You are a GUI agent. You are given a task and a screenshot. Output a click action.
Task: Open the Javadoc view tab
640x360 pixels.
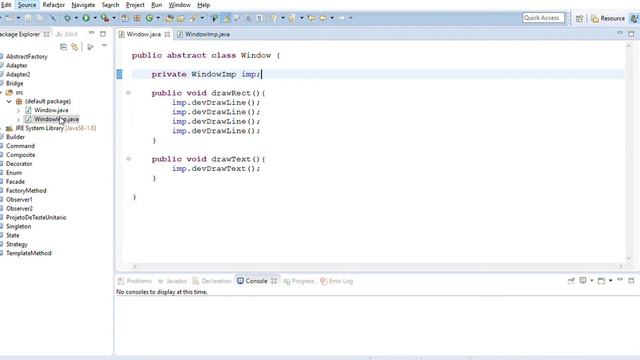[172, 281]
